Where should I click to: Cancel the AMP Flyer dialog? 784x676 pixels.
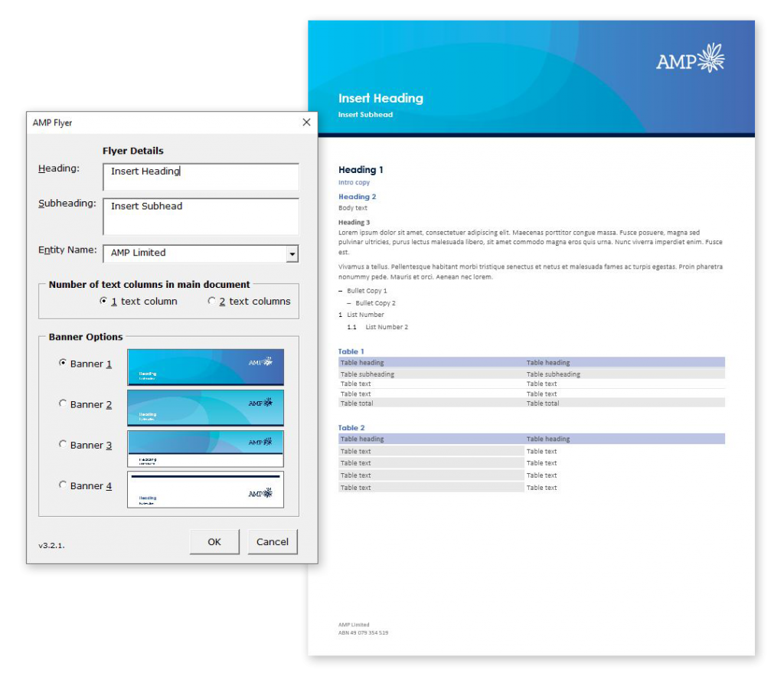pos(273,541)
